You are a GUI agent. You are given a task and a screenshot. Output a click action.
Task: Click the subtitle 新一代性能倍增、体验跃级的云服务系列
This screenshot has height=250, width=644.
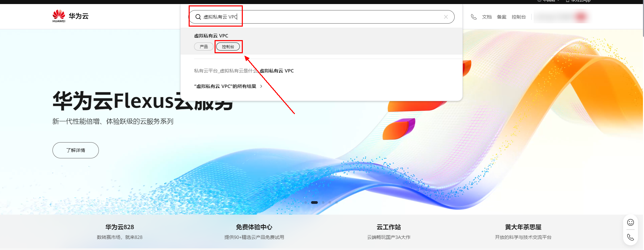pyautogui.click(x=113, y=121)
